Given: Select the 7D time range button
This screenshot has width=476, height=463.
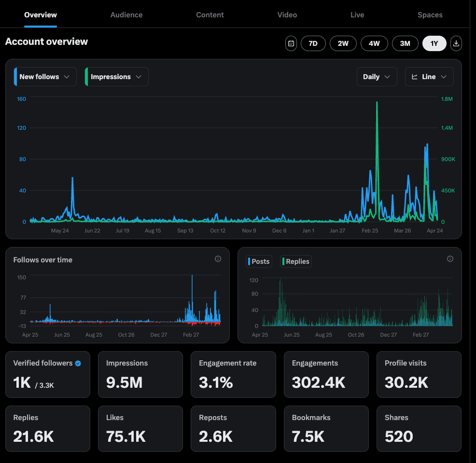Looking at the screenshot, I should click(313, 43).
